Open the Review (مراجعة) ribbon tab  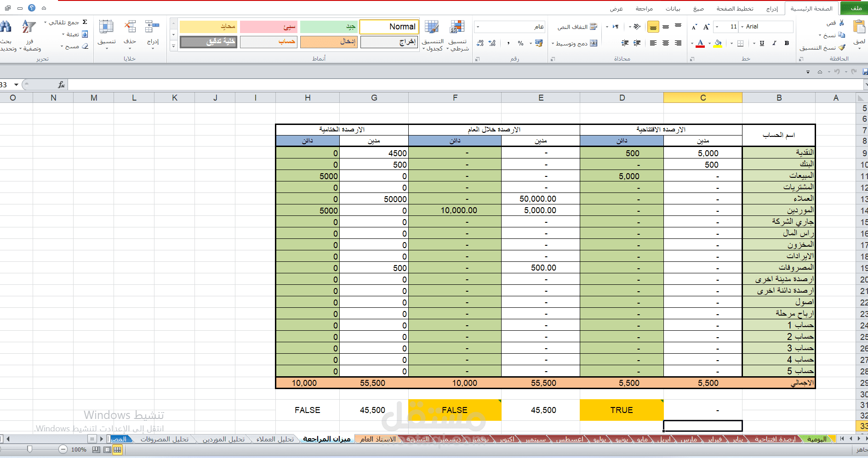[x=644, y=9]
